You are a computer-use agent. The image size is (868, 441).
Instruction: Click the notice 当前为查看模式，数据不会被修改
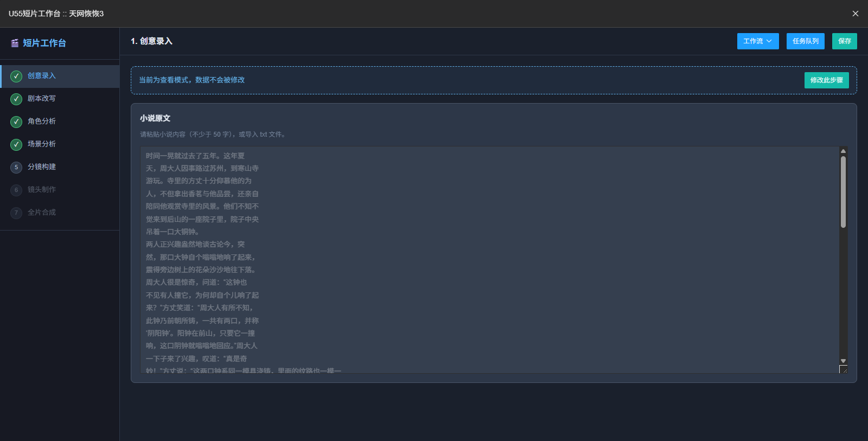[192, 80]
